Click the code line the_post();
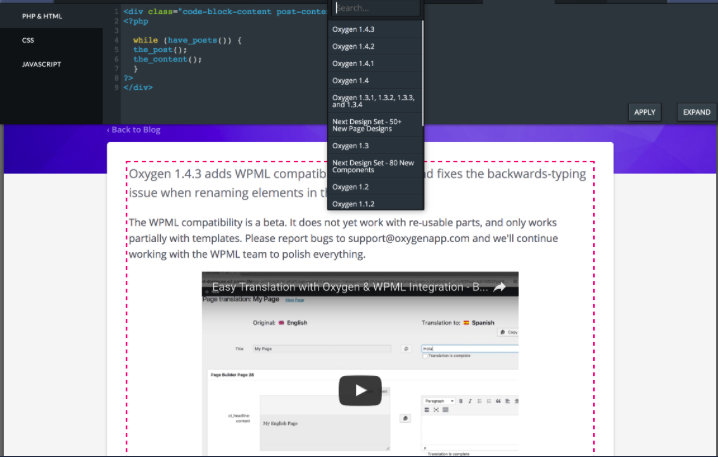718x457 pixels. coord(160,50)
